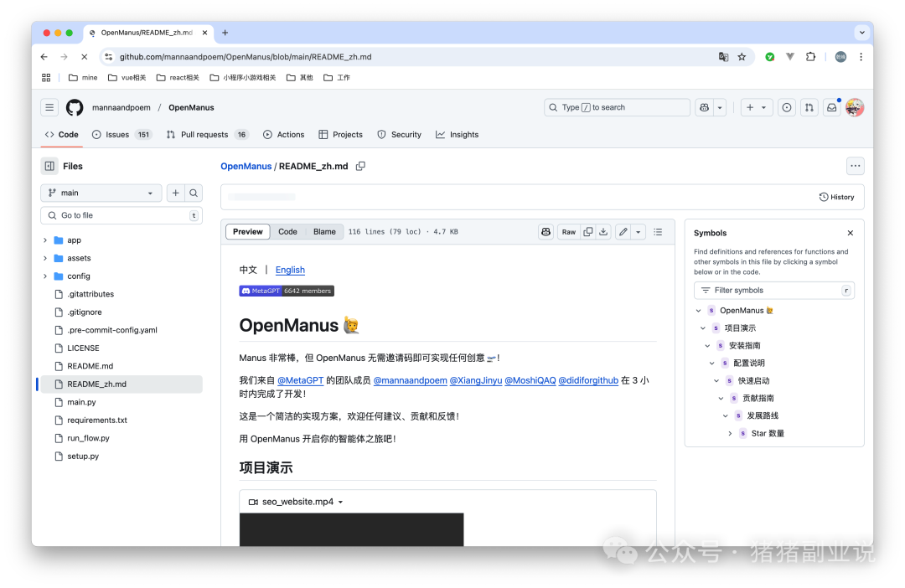Open Copilot chat icon in header
This screenshot has width=905, height=588.
coord(704,107)
